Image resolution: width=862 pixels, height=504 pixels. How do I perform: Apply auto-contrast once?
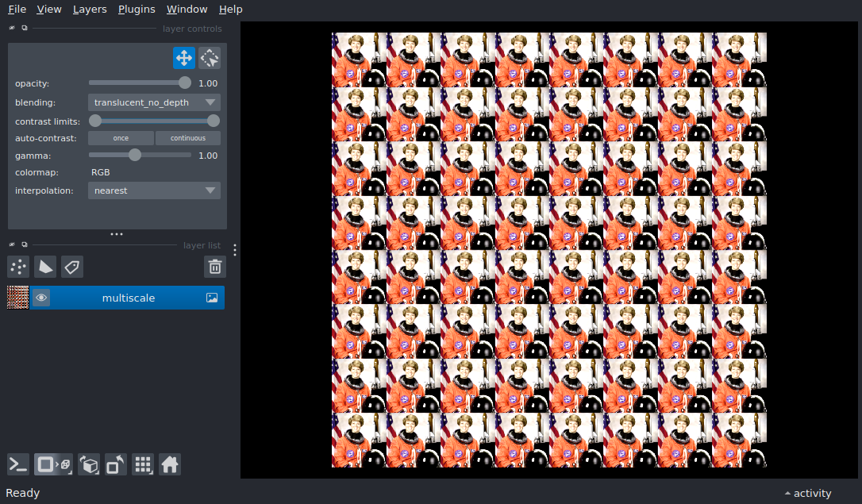[x=121, y=138]
